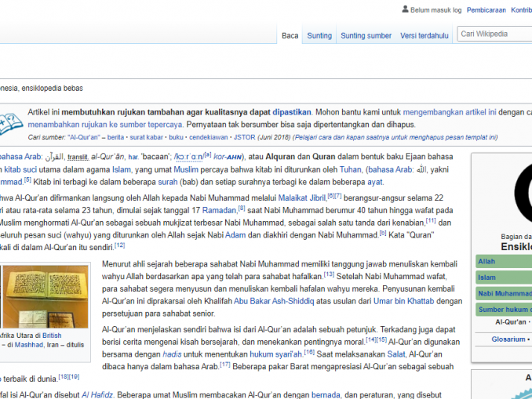Open the dipastikan link
Viewport: 532px width, 399px height.
(x=291, y=112)
